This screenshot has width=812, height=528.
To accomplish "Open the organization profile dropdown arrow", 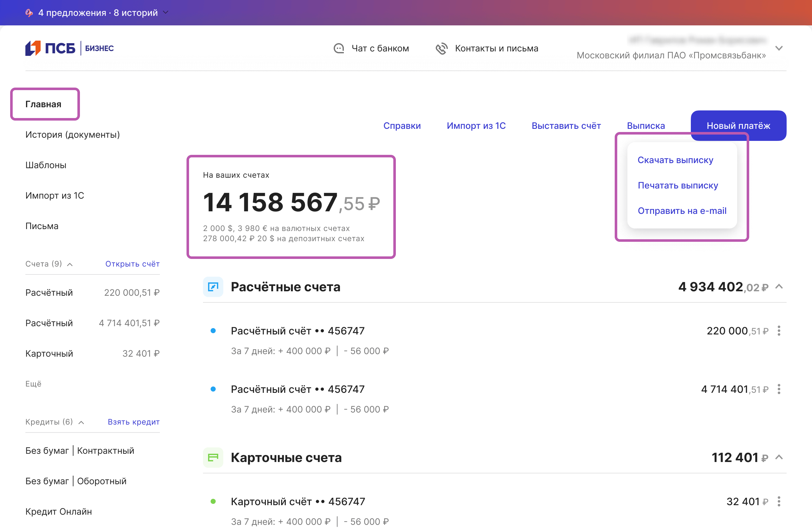I will [x=779, y=48].
